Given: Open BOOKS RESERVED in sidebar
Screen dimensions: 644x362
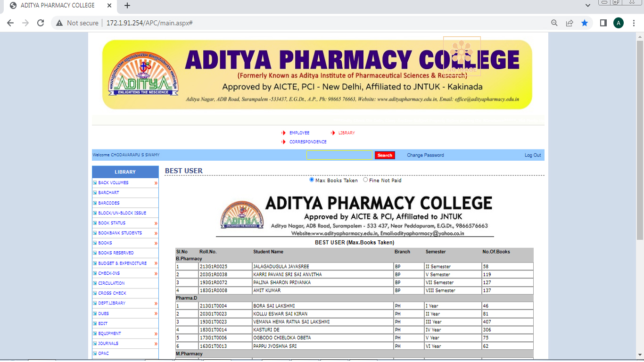Looking at the screenshot, I should pos(116,253).
